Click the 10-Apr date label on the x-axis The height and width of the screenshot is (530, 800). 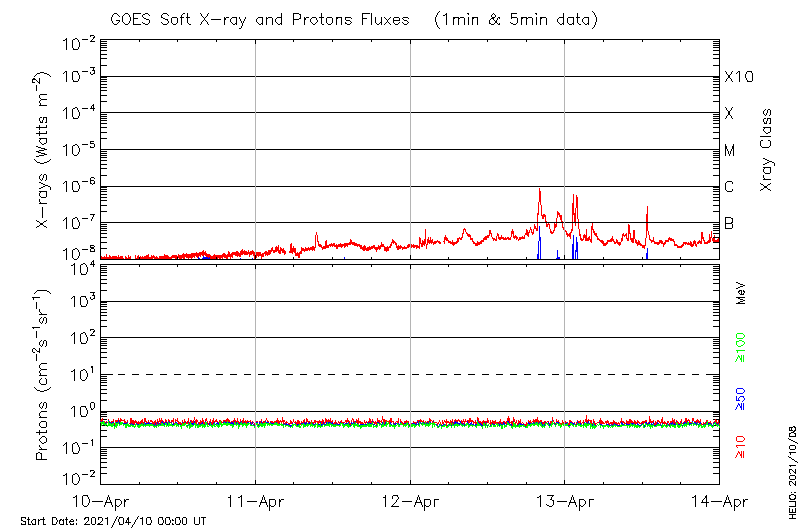coord(101,501)
